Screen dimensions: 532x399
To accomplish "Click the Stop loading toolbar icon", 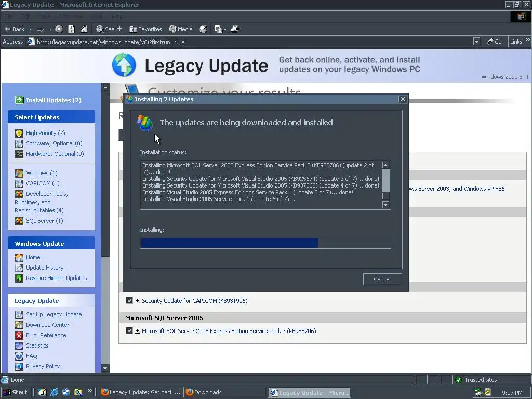I will (59, 29).
